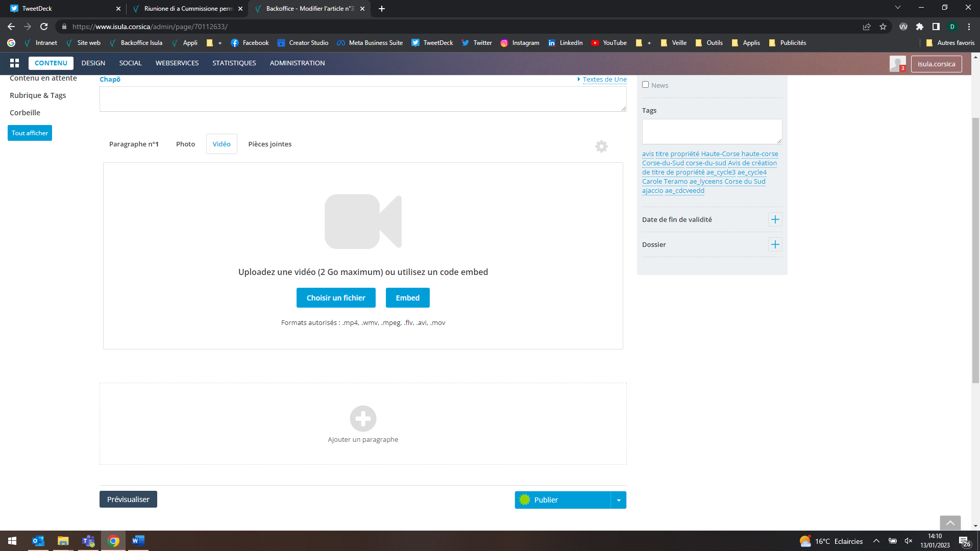The height and width of the screenshot is (551, 980).
Task: Click inside the Tags text field
Action: tap(712, 132)
